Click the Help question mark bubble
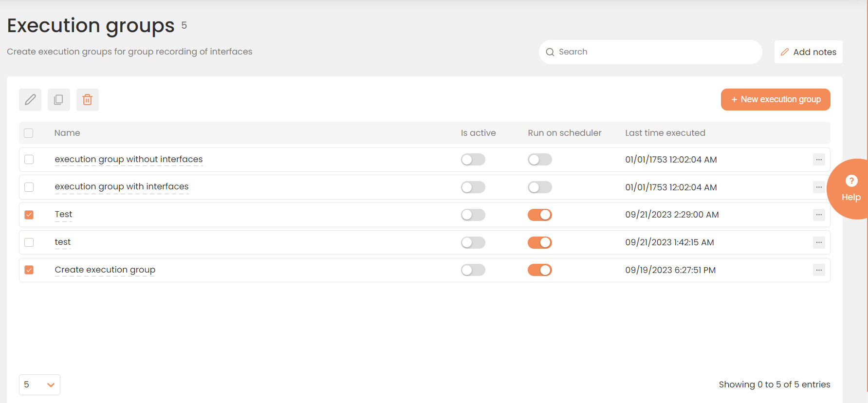Image resolution: width=868 pixels, height=403 pixels. pyautogui.click(x=851, y=188)
